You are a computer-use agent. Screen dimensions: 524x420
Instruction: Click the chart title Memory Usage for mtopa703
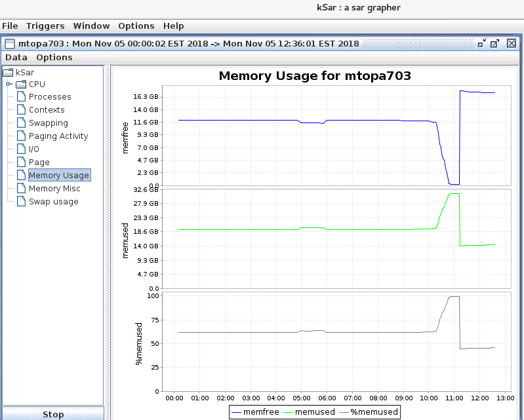tap(315, 76)
